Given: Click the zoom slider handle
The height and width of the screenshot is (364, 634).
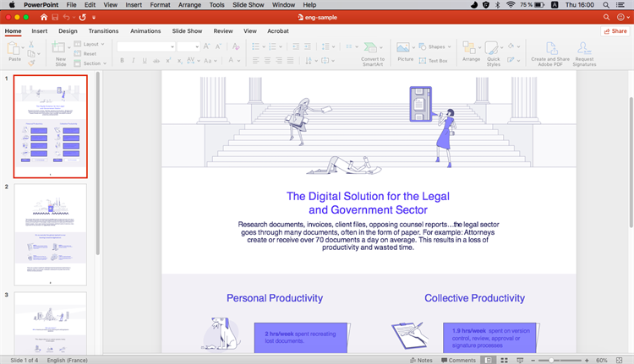Looking at the screenshot, I should click(x=551, y=360).
